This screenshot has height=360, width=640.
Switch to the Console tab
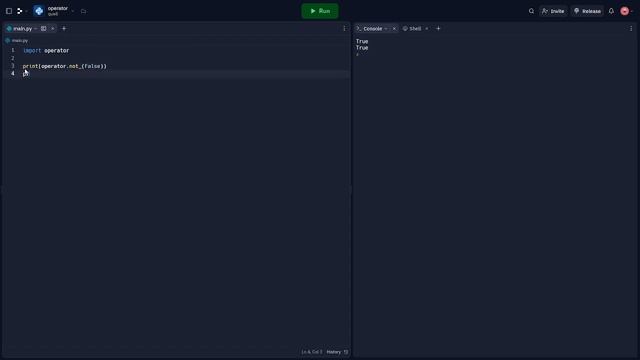pos(372,29)
